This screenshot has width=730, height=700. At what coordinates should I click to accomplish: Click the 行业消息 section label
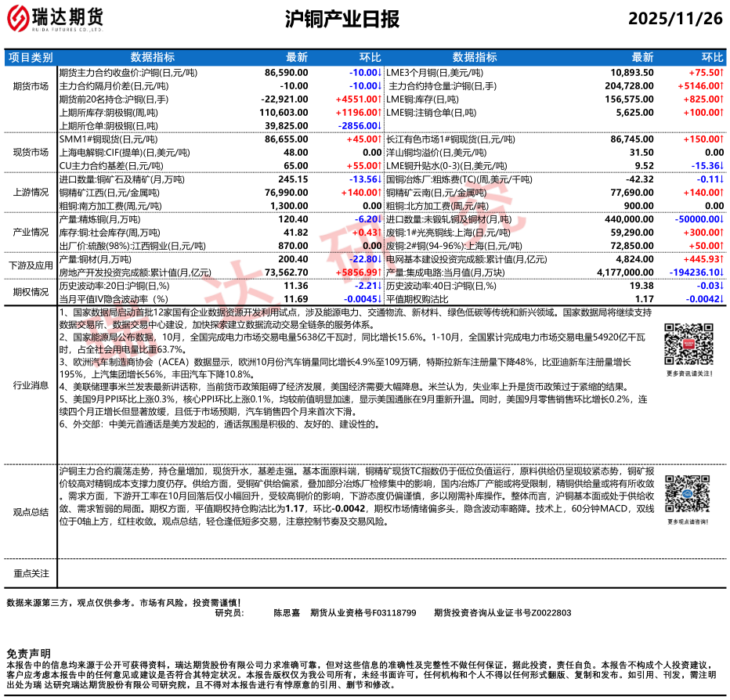31,384
